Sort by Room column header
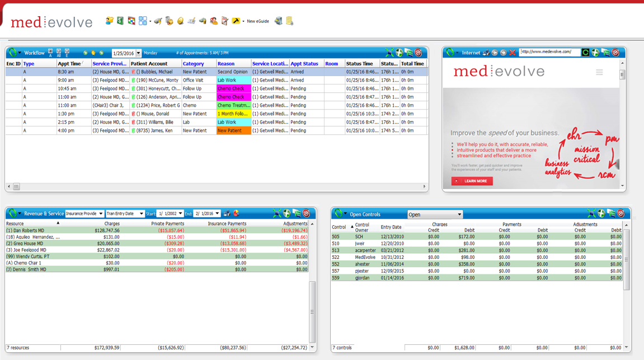Screen dimensions: 644x360 (335, 64)
